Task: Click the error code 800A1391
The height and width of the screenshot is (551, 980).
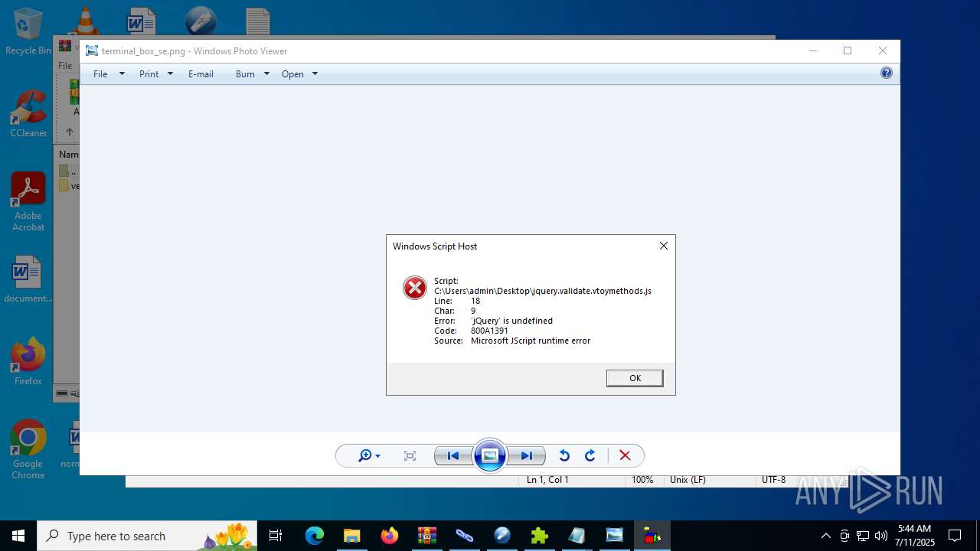Action: pyautogui.click(x=489, y=331)
